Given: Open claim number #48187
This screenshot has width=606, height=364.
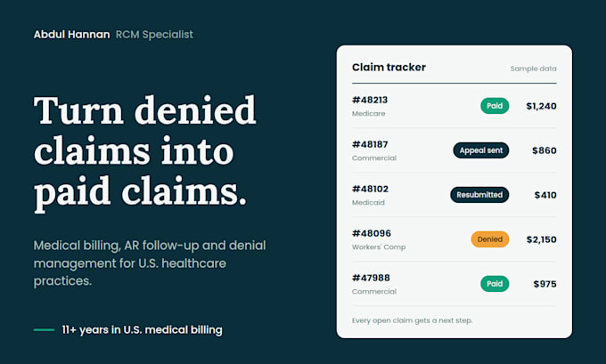Looking at the screenshot, I should click(370, 144).
